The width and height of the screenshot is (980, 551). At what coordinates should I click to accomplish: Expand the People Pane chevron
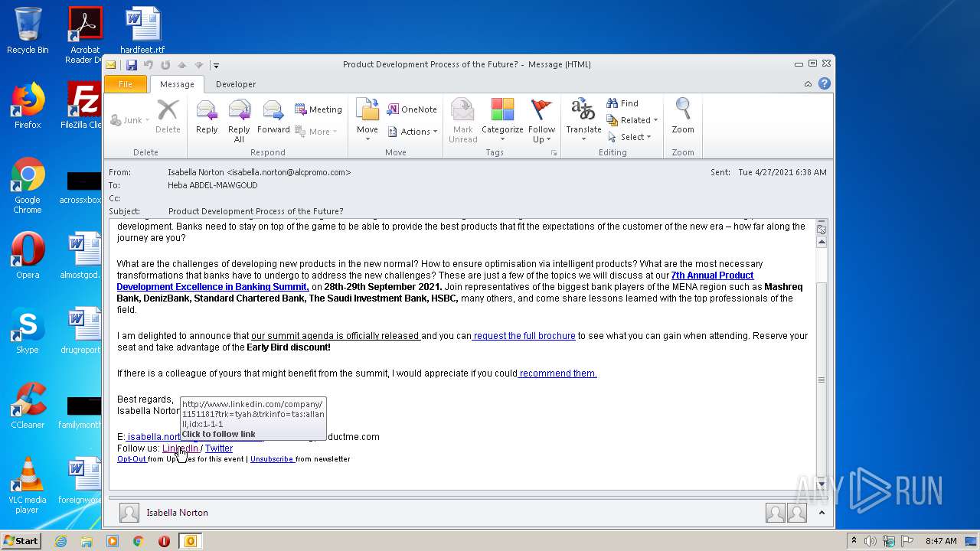point(822,513)
